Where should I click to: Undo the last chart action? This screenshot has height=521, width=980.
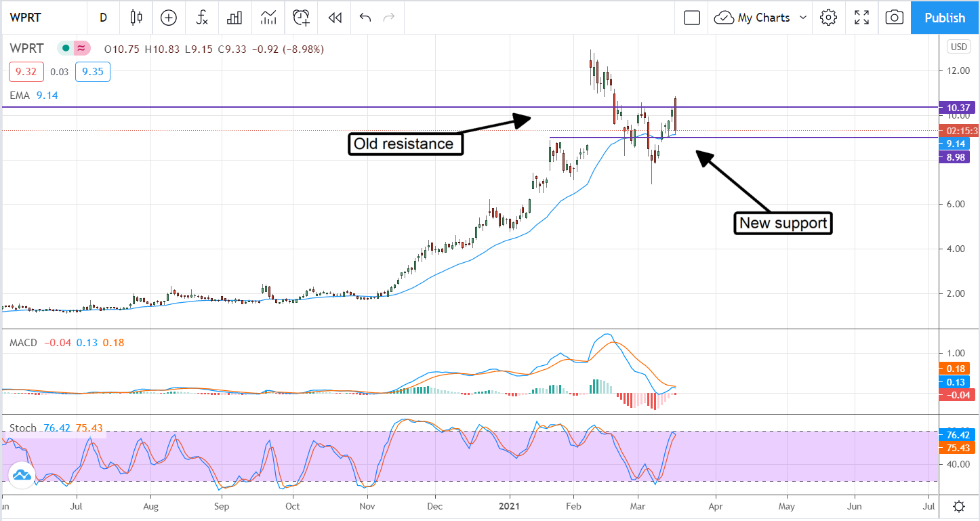[x=365, y=18]
